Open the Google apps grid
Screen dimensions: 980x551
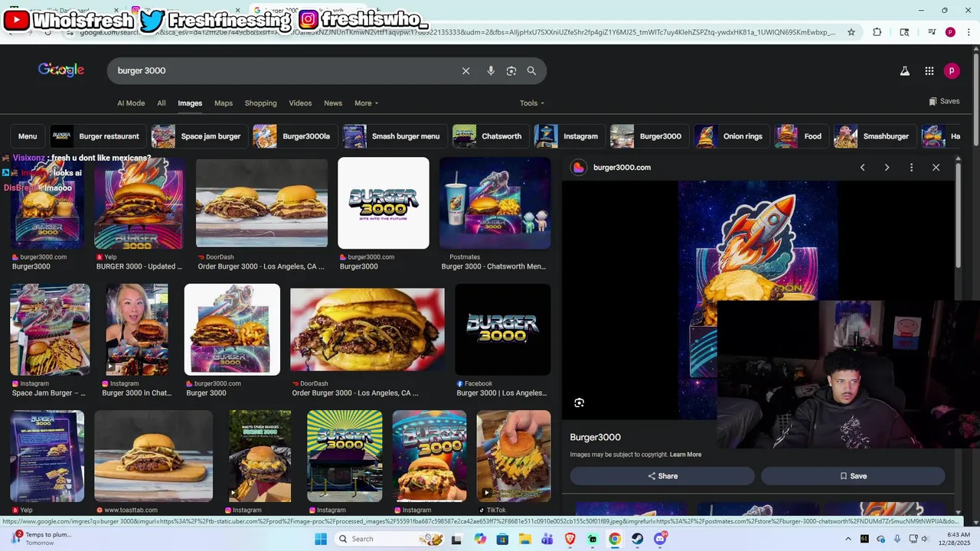pos(929,70)
